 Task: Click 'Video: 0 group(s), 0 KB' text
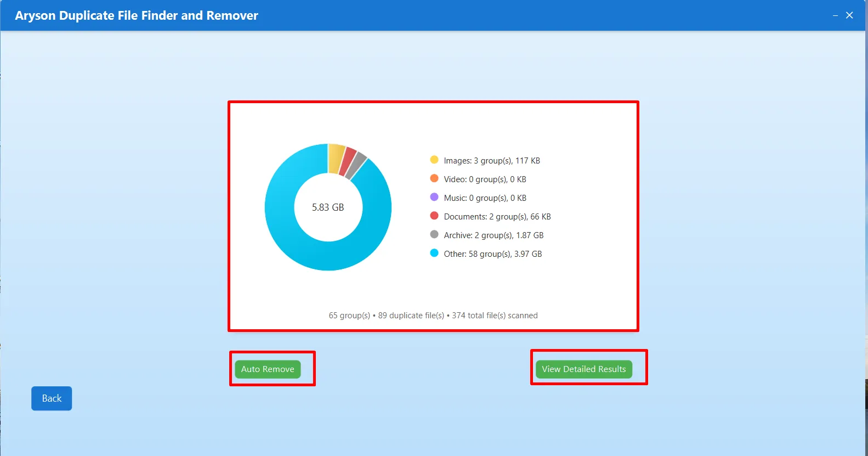click(x=485, y=179)
